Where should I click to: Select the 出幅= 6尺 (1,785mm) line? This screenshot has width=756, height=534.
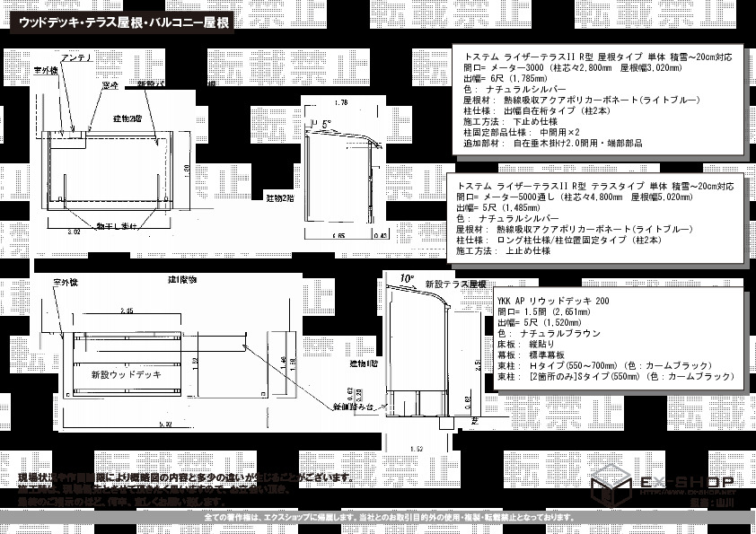click(505, 79)
